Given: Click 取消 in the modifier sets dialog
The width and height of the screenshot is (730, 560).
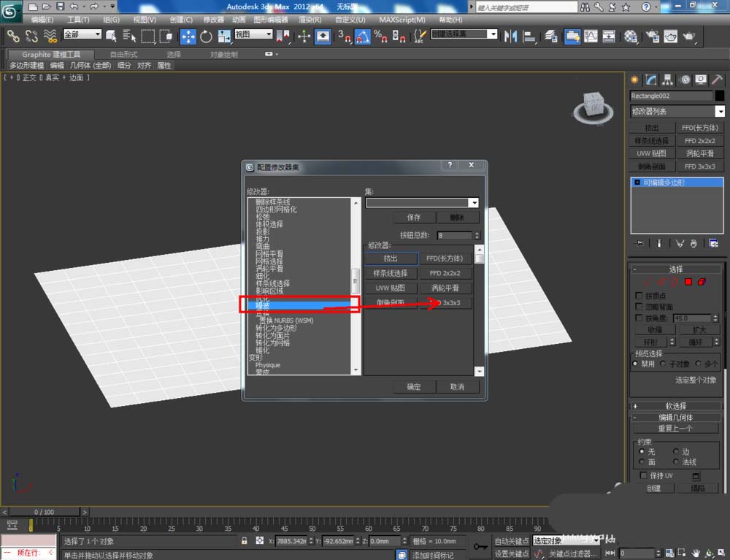Looking at the screenshot, I should (457, 386).
